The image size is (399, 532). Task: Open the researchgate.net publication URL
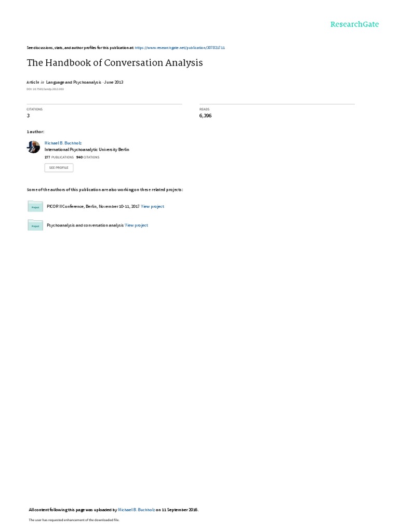pyautogui.click(x=180, y=48)
